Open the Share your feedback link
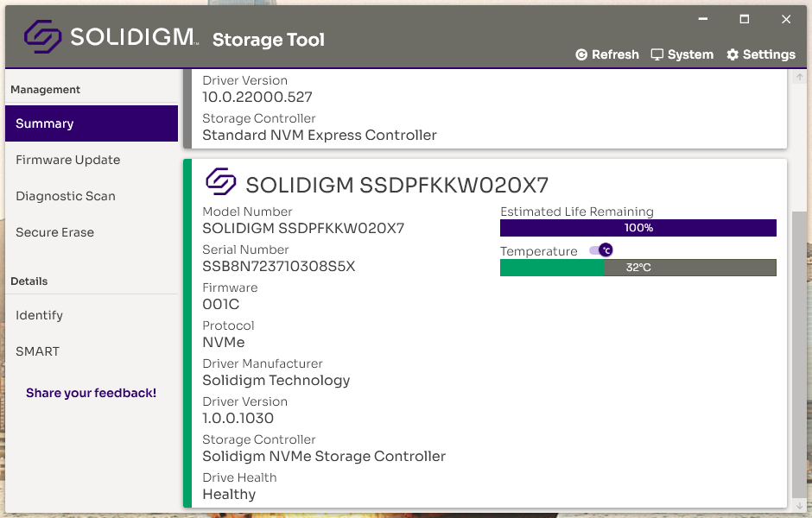Image resolution: width=812 pixels, height=518 pixels. coord(91,393)
